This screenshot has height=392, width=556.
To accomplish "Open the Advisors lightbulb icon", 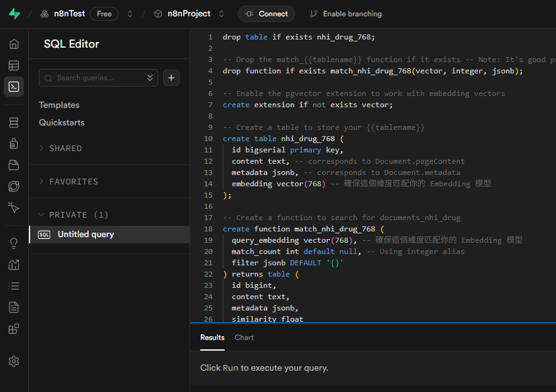I will click(x=14, y=243).
